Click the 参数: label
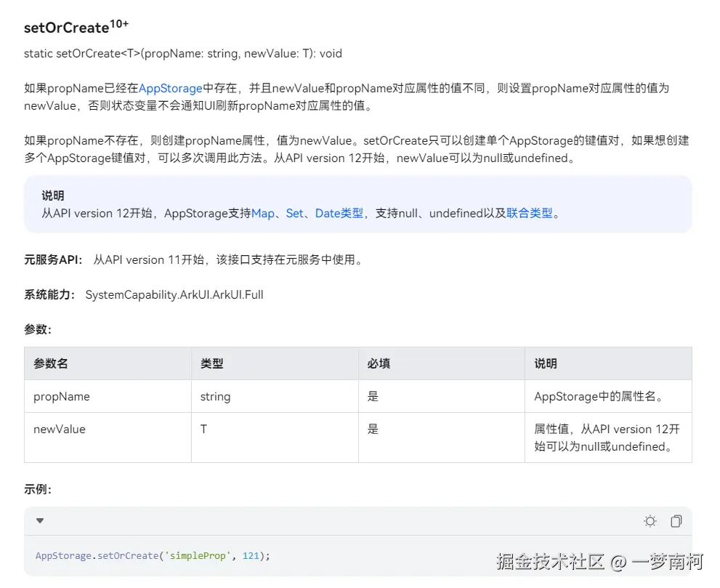This screenshot has width=720, height=588. [38, 329]
